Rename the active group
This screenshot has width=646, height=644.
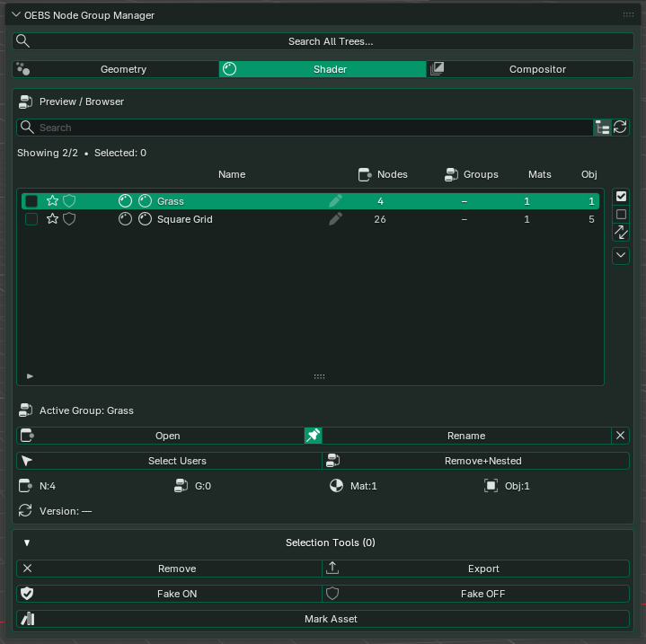466,436
